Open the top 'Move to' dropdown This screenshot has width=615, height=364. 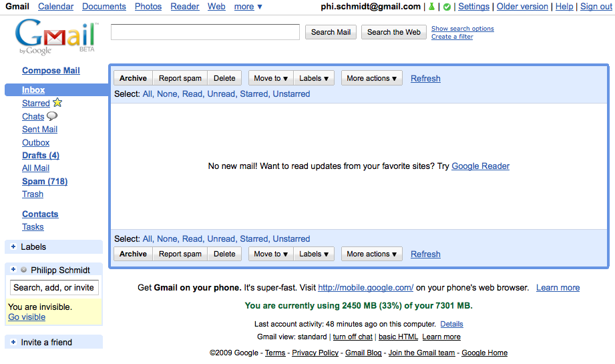(x=270, y=78)
